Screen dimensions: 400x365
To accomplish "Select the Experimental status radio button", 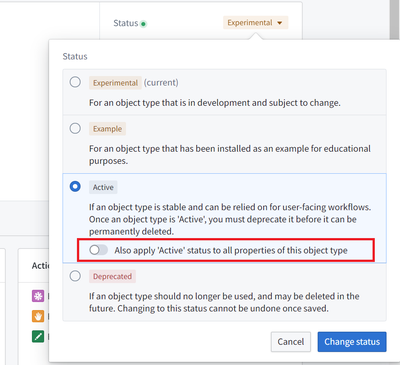I will pos(75,82).
